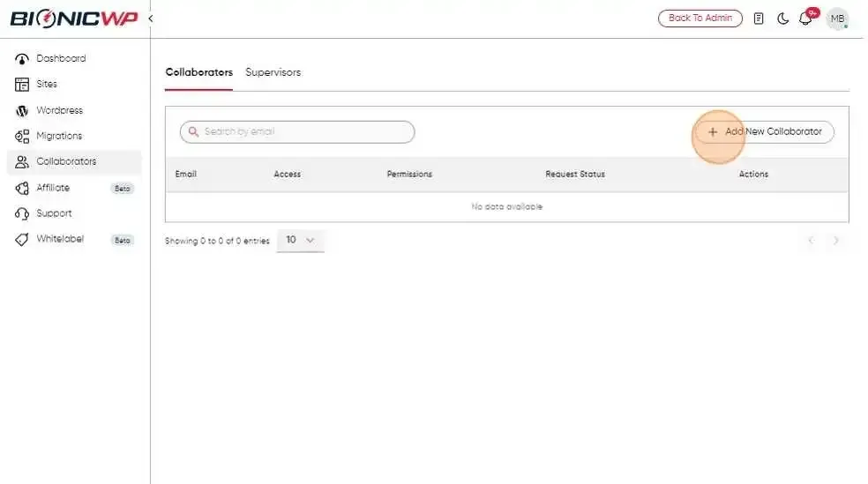This screenshot has height=484, width=868.
Task: Switch to the Collaborators tab
Action: point(198,72)
